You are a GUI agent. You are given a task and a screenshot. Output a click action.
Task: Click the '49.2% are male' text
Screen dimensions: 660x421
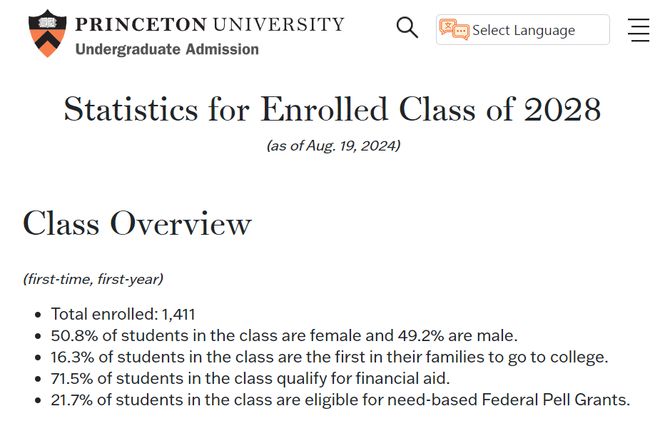tap(455, 336)
